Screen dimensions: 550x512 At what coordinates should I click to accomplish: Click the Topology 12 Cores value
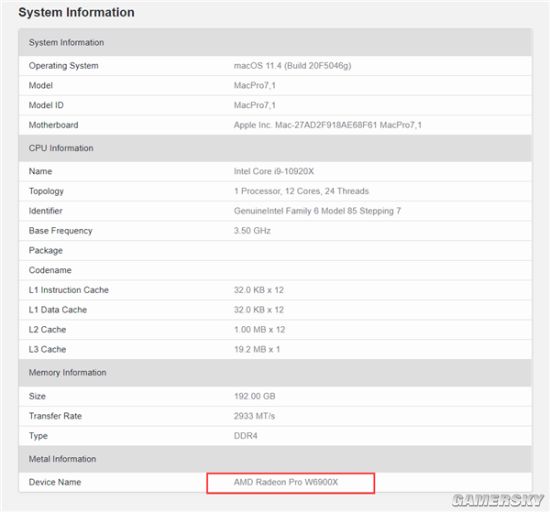[x=301, y=191]
